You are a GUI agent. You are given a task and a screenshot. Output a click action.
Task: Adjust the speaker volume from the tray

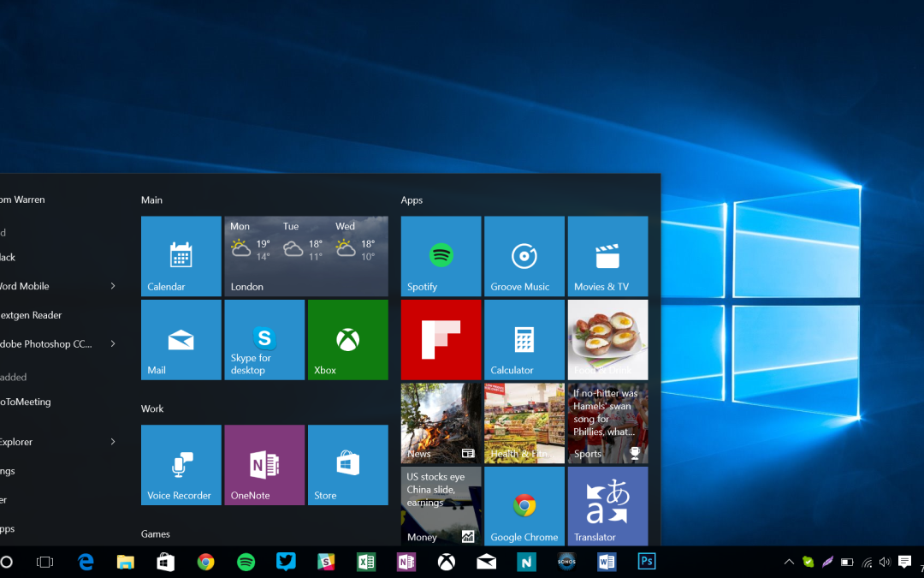tap(885, 562)
